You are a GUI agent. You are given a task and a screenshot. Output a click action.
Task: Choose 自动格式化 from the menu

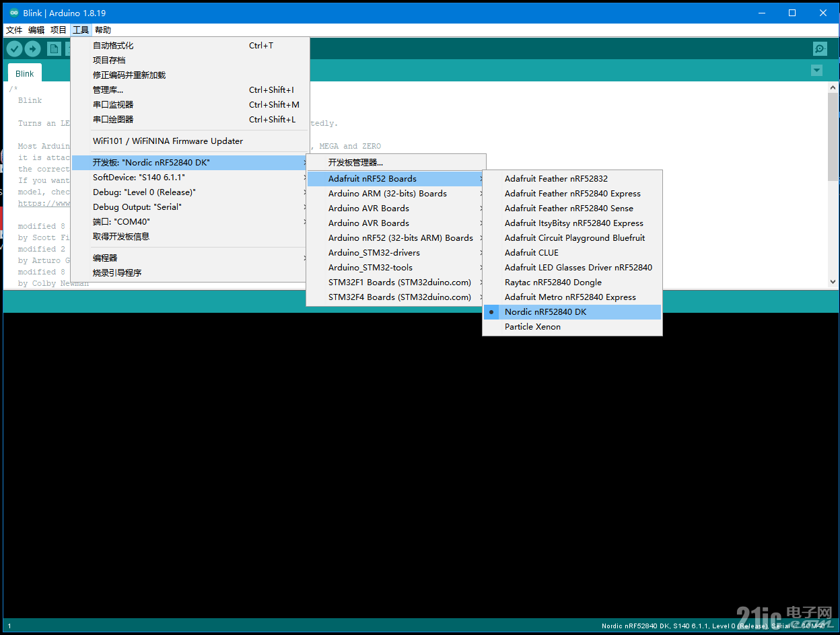point(190,46)
